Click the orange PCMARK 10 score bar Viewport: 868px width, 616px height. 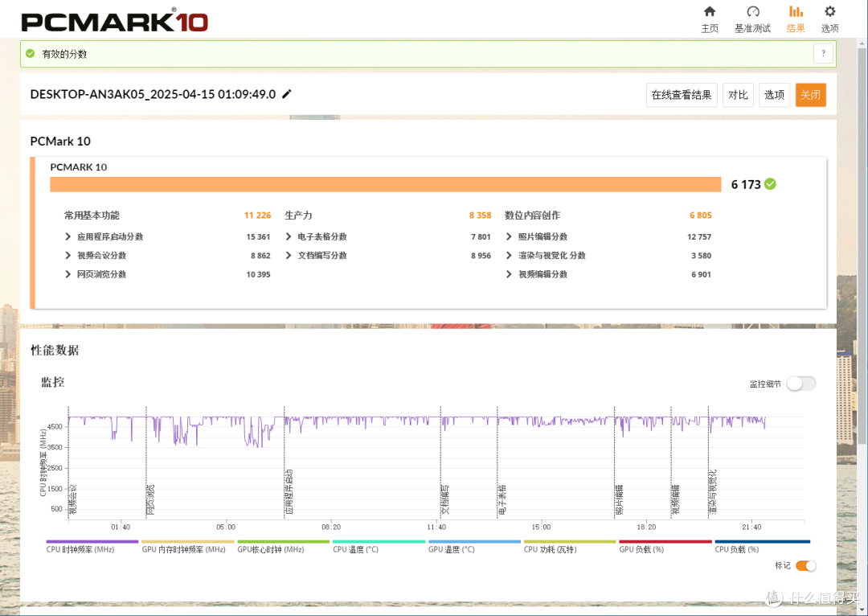pos(385,184)
